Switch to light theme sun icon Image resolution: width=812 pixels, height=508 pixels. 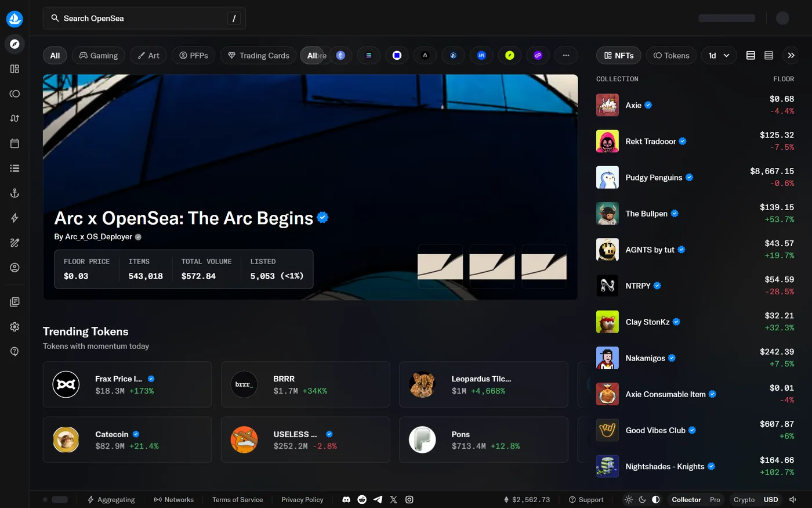coord(628,499)
